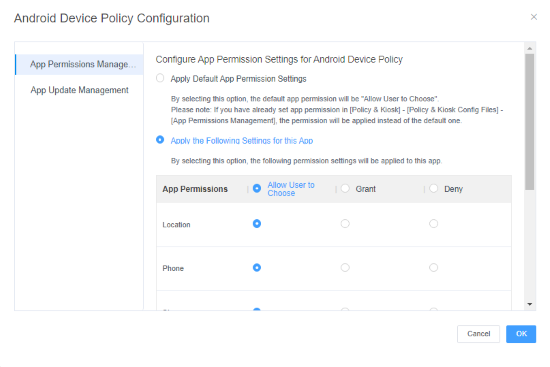Image resolution: width=550 pixels, height=367 pixels.
Task: Choose Allow User to Choose for Location
Action: (x=257, y=223)
